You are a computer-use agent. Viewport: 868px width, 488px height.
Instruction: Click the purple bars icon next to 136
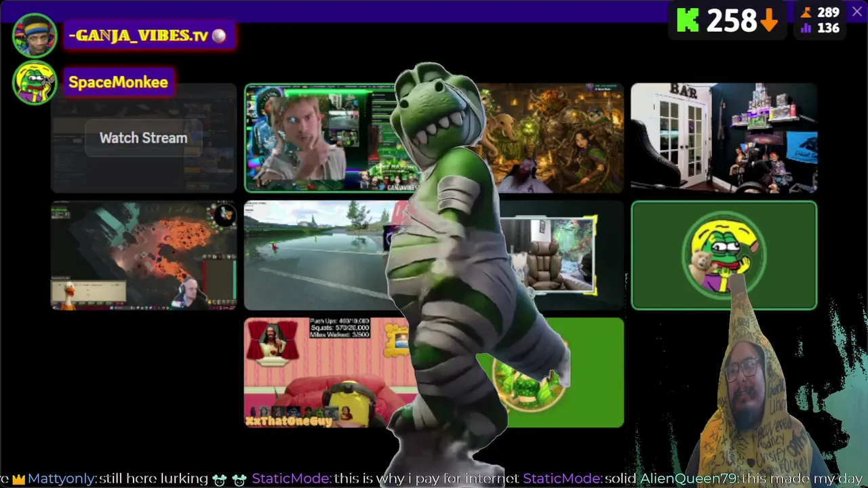pyautogui.click(x=806, y=28)
